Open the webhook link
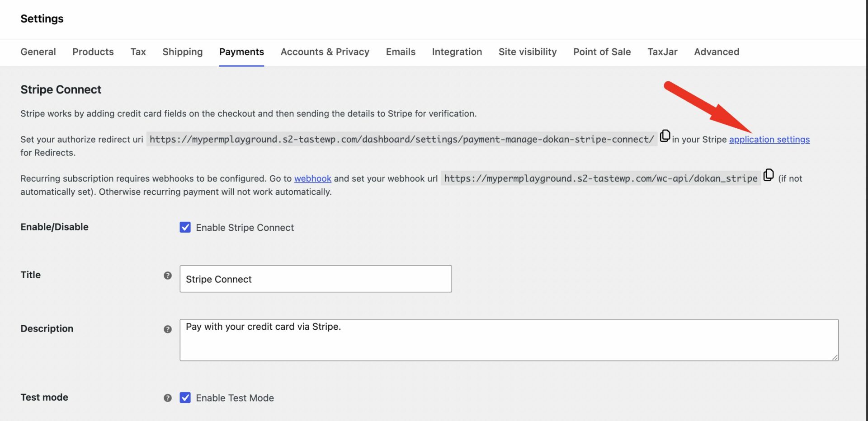 (x=313, y=178)
